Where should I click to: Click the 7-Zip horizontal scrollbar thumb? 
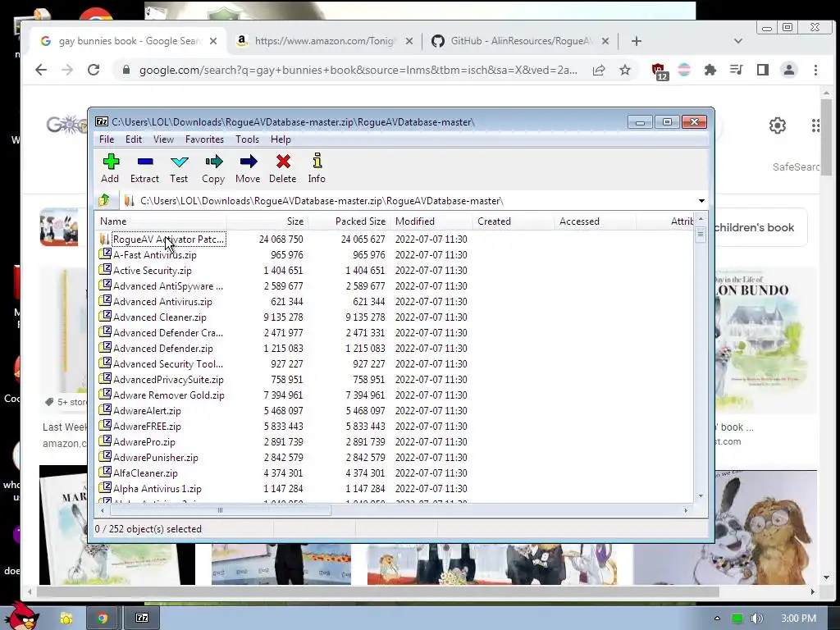coord(220,510)
